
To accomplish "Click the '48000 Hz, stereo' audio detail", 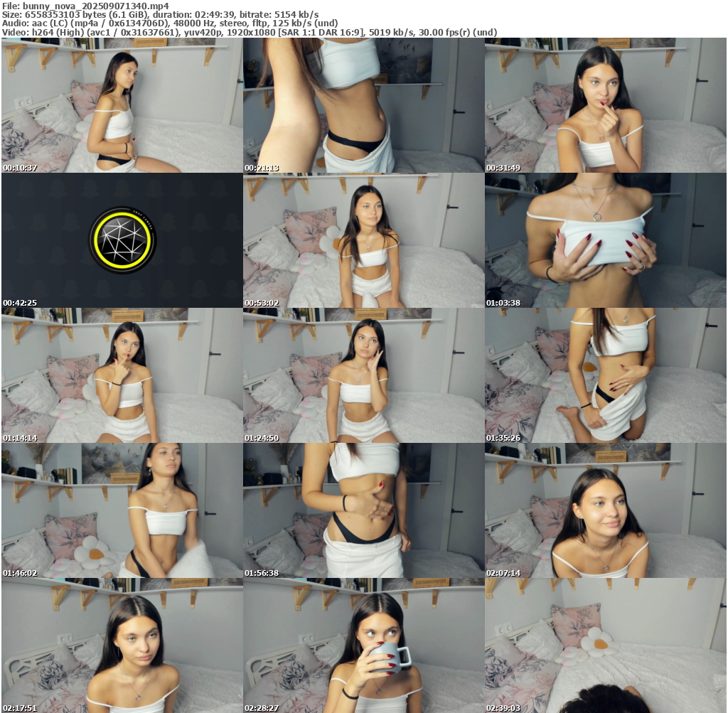I will pos(210,23).
